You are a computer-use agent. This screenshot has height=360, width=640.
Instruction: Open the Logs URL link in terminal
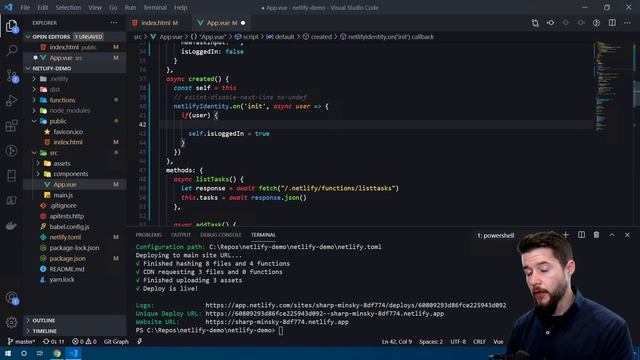click(356, 305)
